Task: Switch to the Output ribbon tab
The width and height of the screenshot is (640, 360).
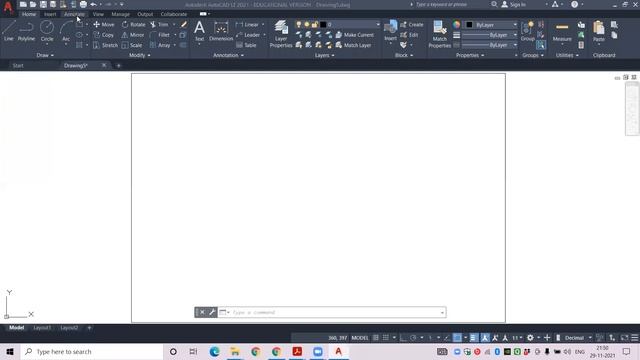Action: coord(145,14)
